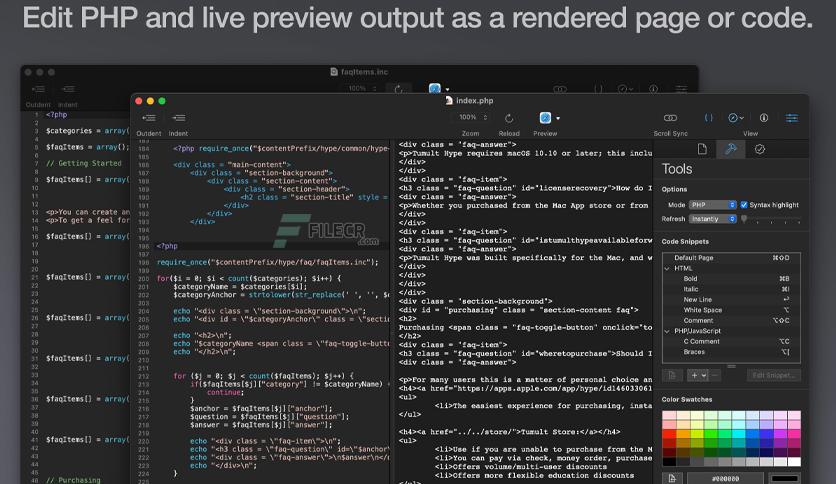This screenshot has width=836, height=484.
Task: Click the Refresh delay slider knob
Action: [x=744, y=219]
